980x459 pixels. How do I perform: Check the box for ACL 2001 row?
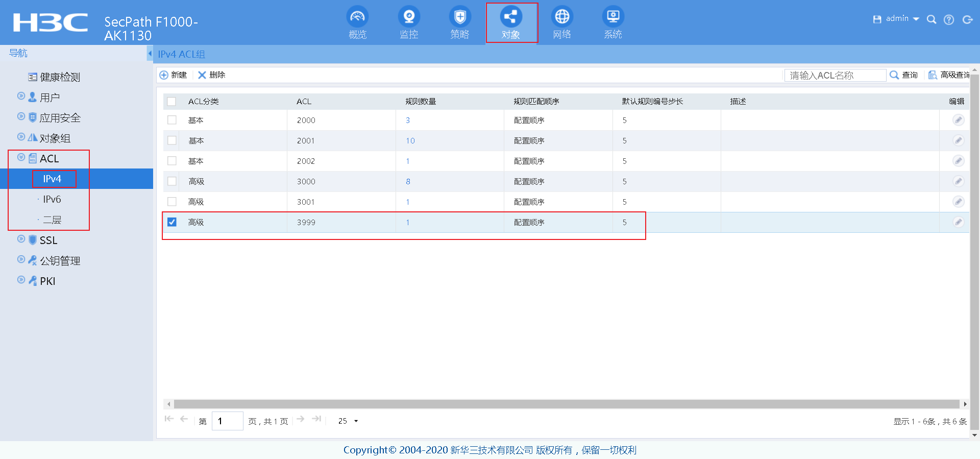(x=172, y=140)
